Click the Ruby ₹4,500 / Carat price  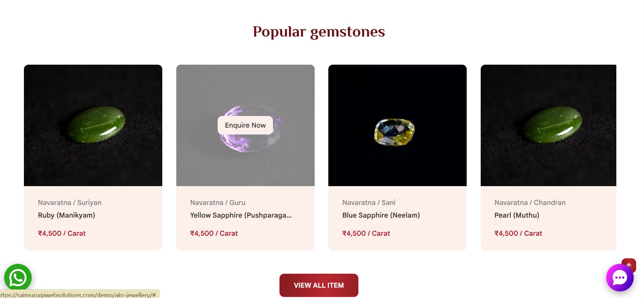(62, 233)
